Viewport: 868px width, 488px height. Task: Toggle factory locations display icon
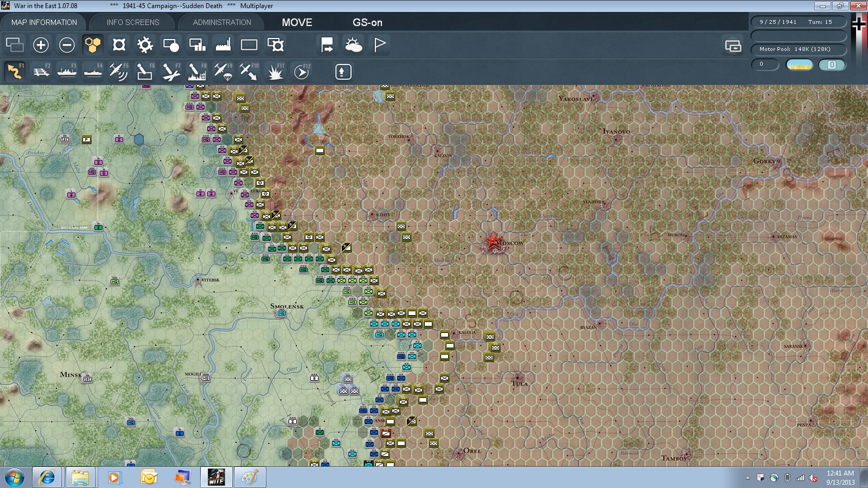pyautogui.click(x=223, y=45)
